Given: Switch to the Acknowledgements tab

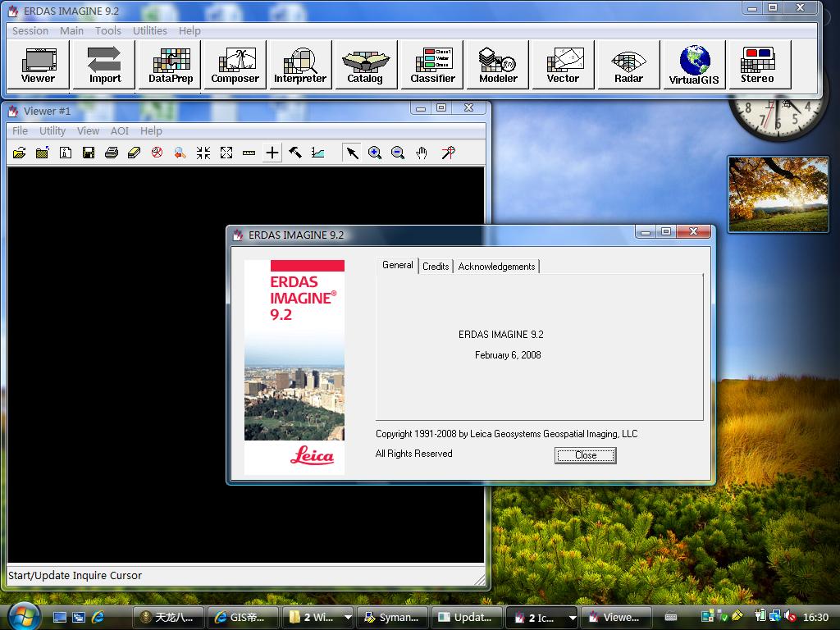Looking at the screenshot, I should [x=496, y=267].
